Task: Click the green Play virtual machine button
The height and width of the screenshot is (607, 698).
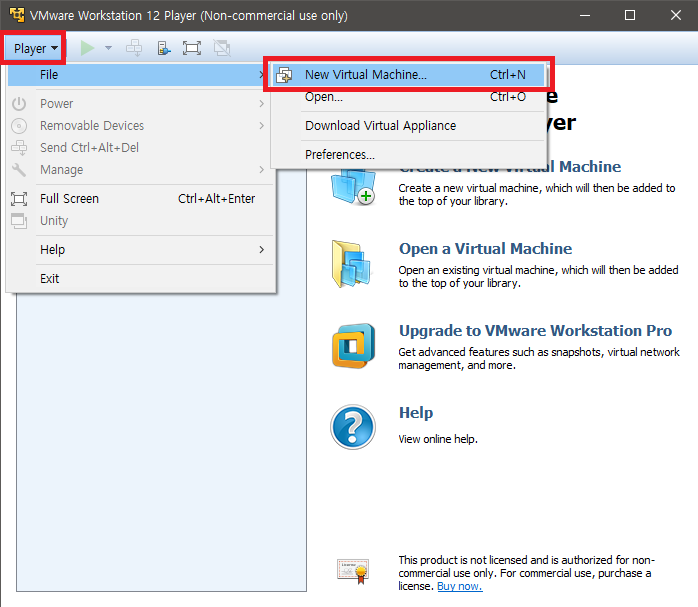Action: coord(87,48)
